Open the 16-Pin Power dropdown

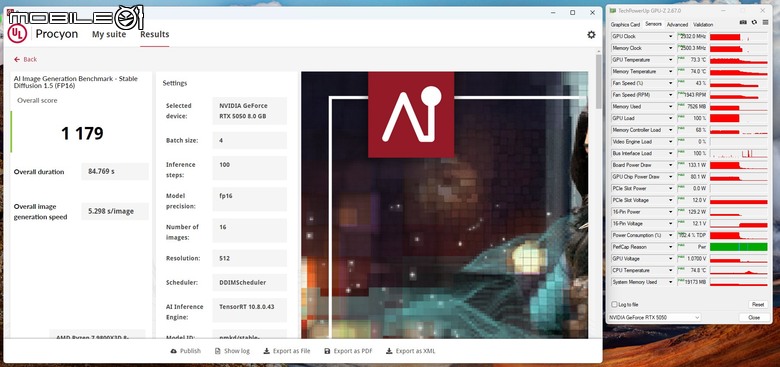point(671,212)
